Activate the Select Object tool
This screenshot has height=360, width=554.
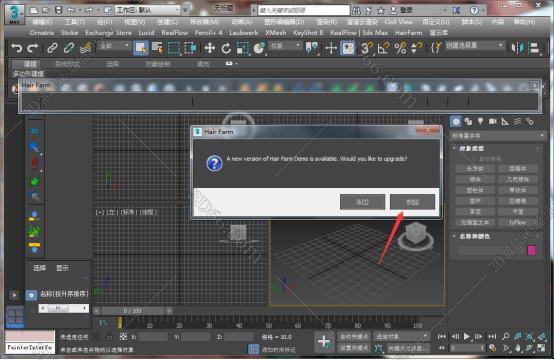click(141, 48)
